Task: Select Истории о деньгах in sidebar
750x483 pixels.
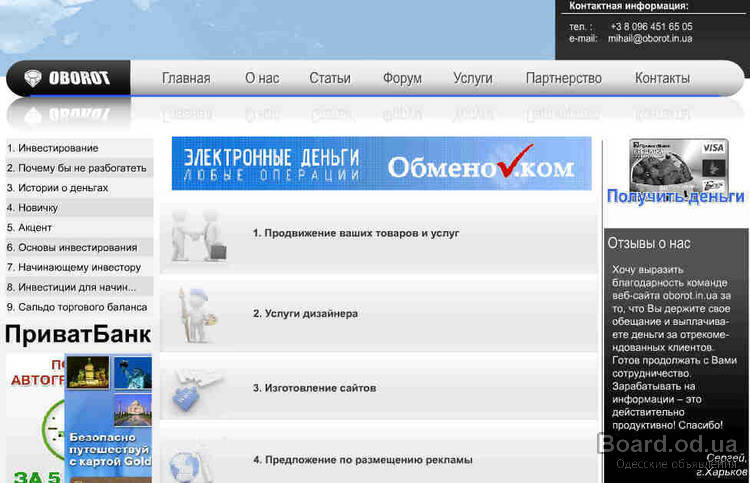Action: pos(79,188)
